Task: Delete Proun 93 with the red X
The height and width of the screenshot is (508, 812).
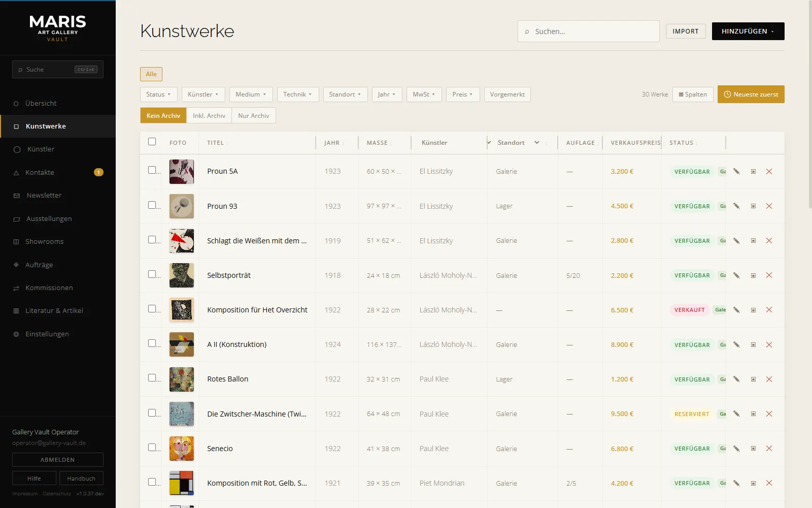Action: pyautogui.click(x=769, y=206)
